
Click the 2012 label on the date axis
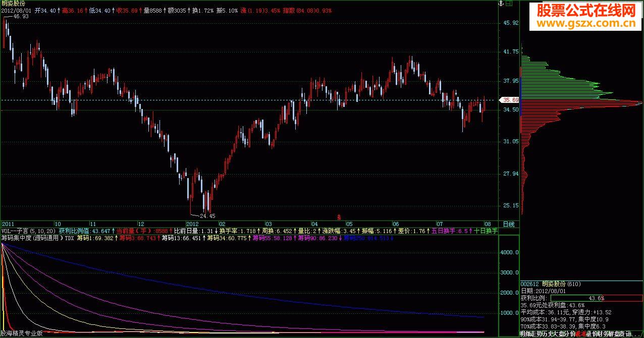point(192,223)
